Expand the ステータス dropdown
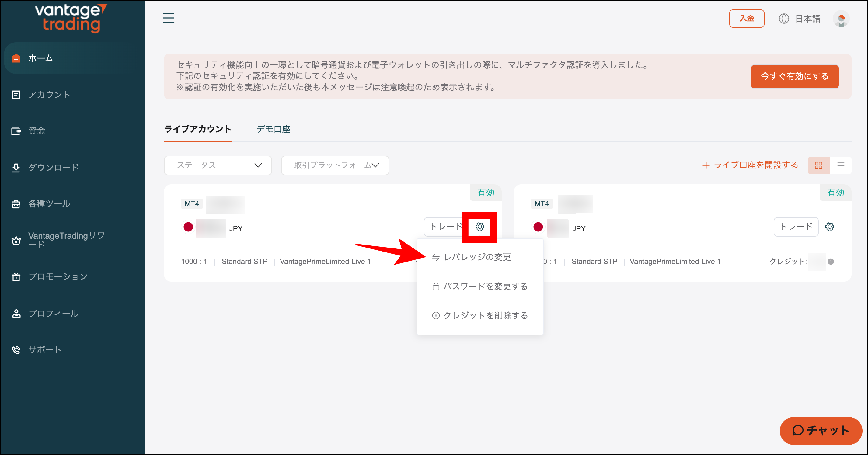868x455 pixels. coord(218,165)
